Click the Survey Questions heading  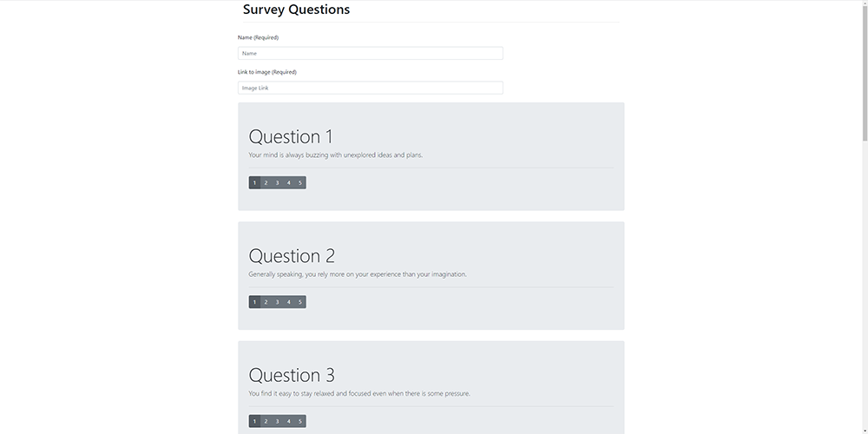[x=296, y=10]
